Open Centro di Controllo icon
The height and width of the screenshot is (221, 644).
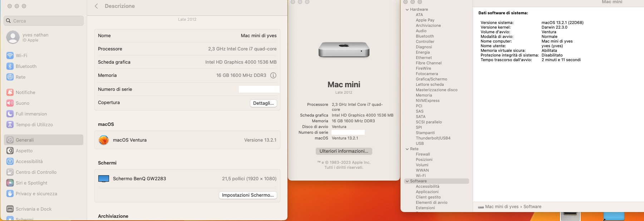tap(10, 172)
